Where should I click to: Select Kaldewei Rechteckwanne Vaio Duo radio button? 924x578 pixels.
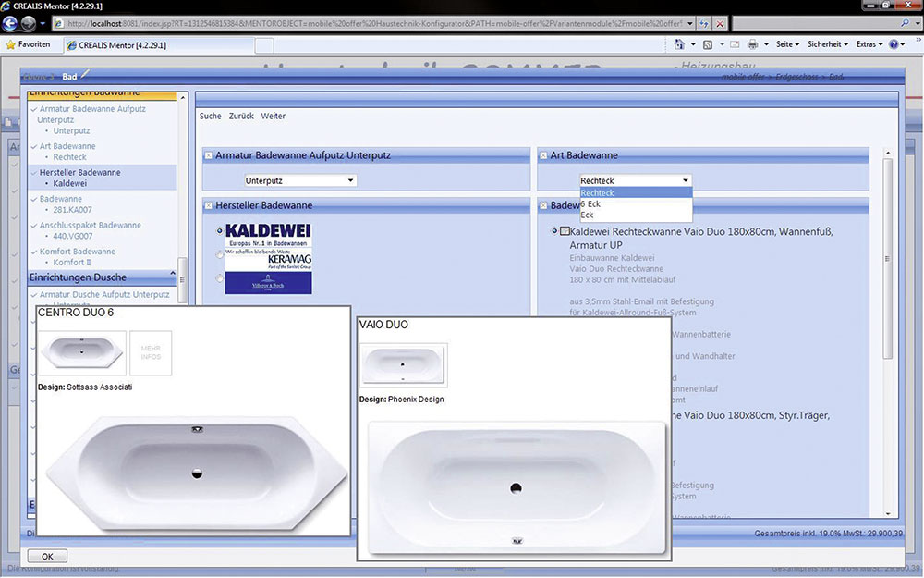point(553,230)
